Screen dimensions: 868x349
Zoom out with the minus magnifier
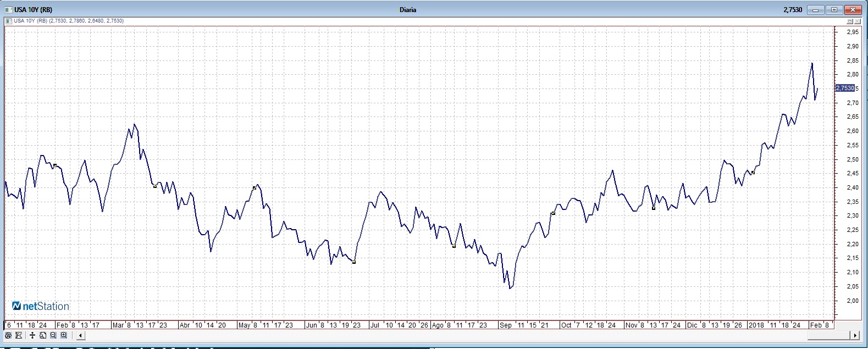[53, 335]
